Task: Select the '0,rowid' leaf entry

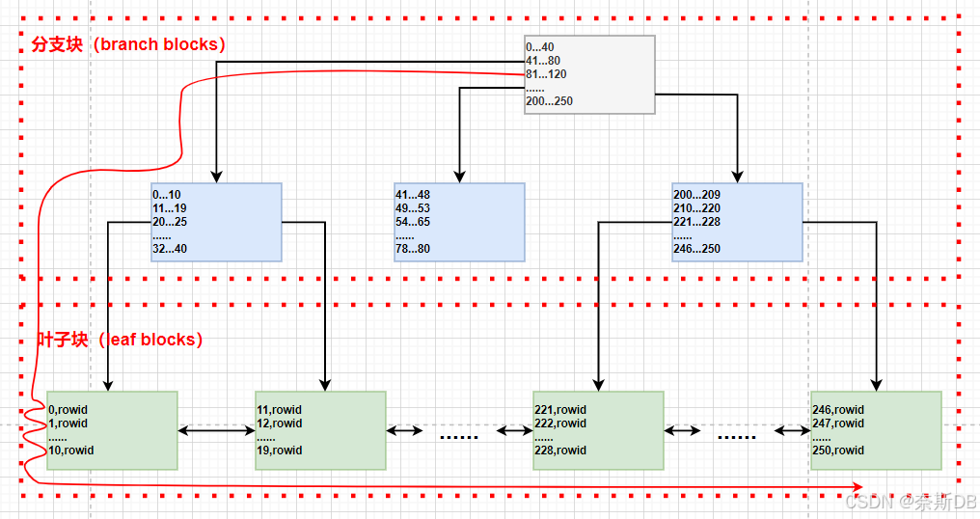Action: click(68, 410)
